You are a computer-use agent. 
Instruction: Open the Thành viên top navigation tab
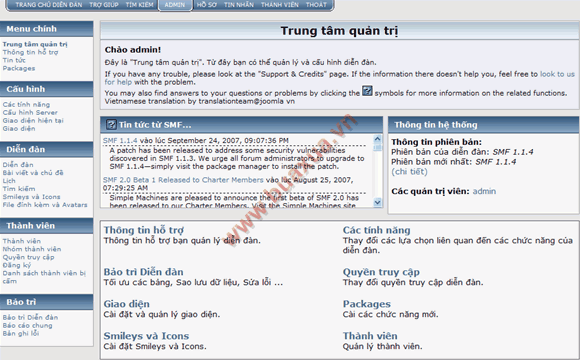coord(280,5)
